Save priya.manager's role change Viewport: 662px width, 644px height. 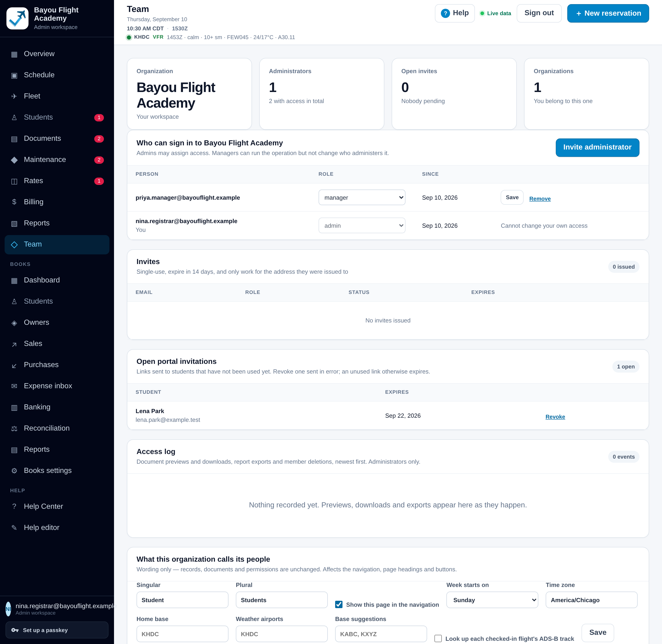(512, 198)
